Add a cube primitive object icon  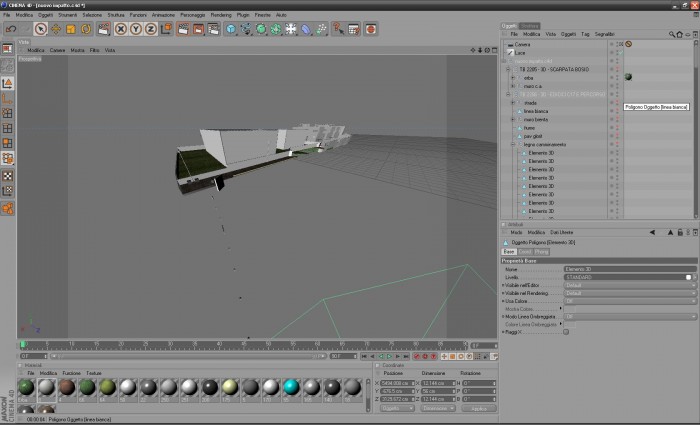point(230,29)
